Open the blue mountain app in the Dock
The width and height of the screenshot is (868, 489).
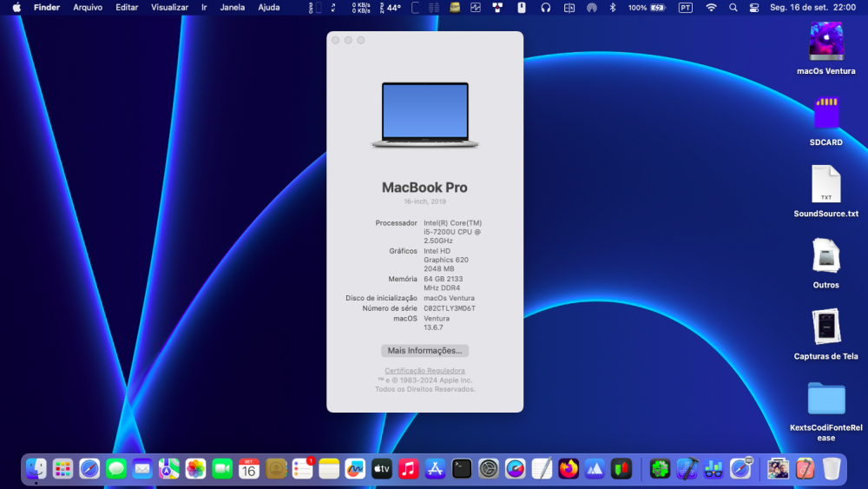tap(595, 469)
